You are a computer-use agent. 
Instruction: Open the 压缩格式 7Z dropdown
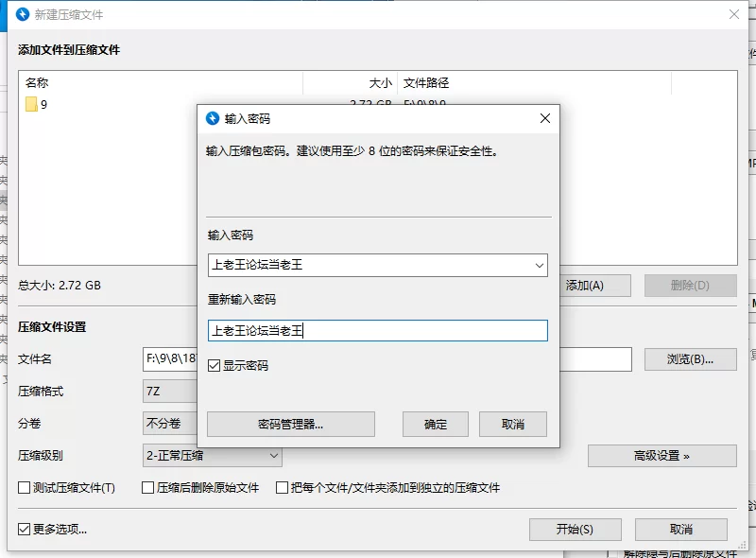tap(170, 391)
